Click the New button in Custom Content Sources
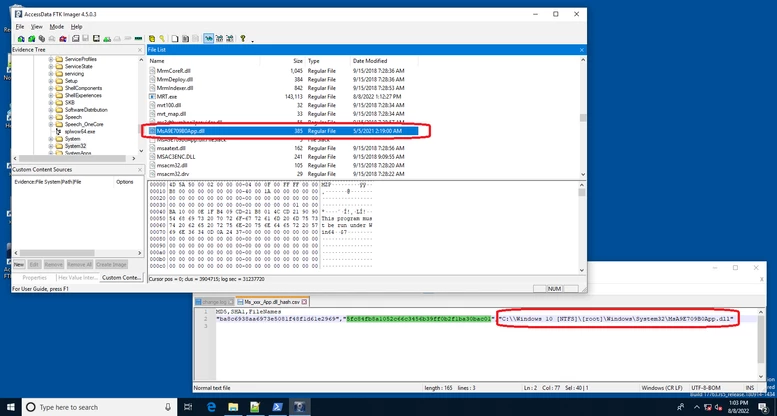Image resolution: width=777 pixels, height=416 pixels. point(19,265)
